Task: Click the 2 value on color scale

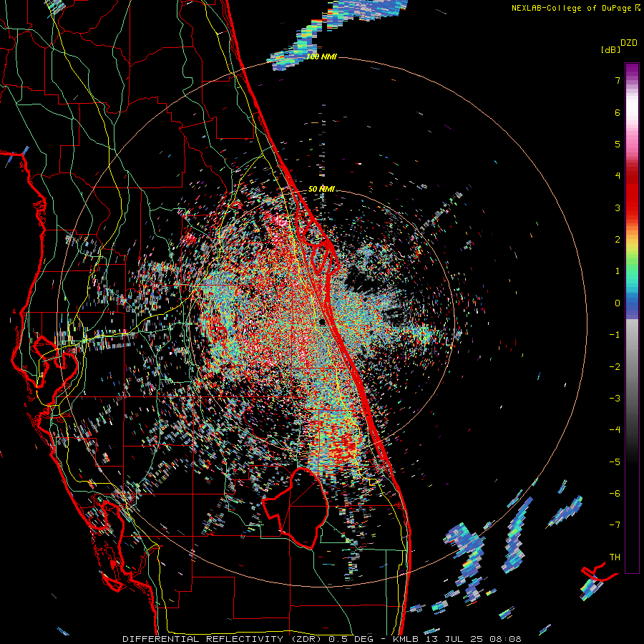Action: pos(618,240)
